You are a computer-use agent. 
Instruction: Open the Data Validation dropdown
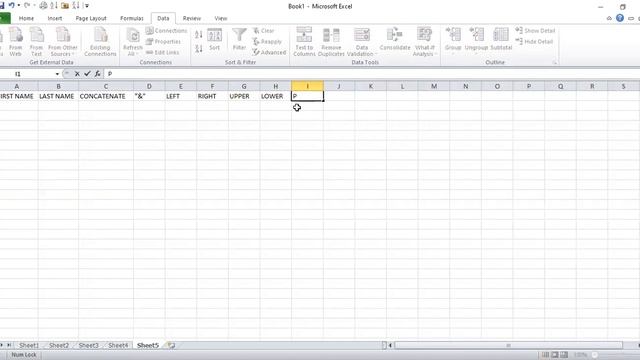[x=361, y=42]
